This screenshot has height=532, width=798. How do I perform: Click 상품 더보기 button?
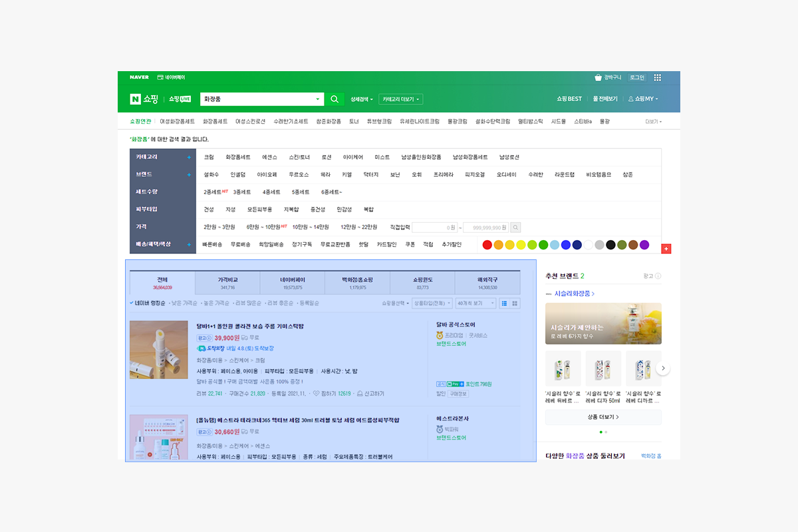point(603,418)
